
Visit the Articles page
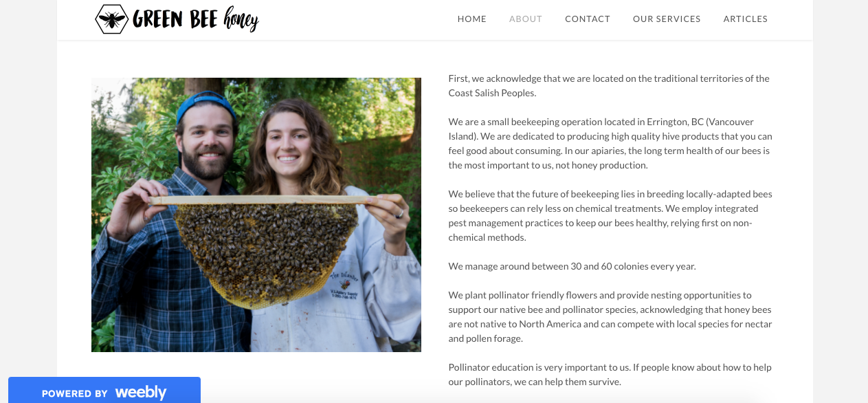746,19
